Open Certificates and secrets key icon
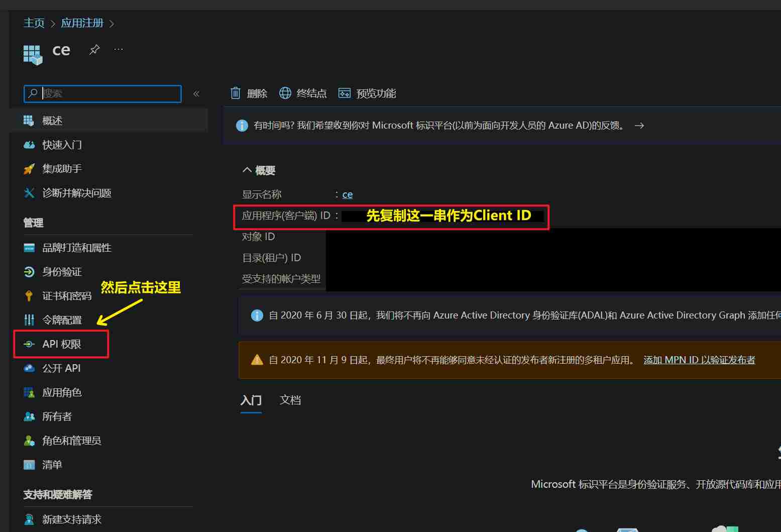 click(x=29, y=296)
